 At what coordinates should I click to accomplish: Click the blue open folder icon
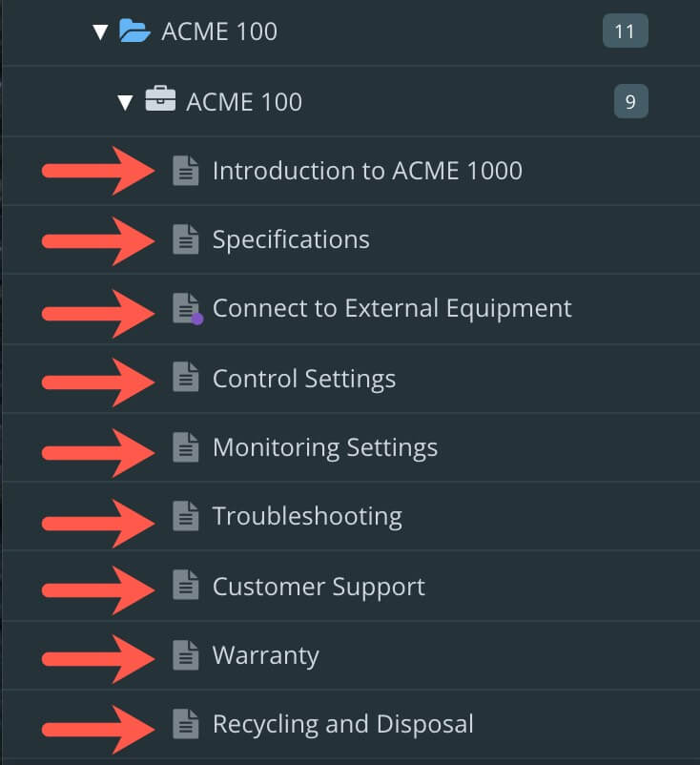coord(134,31)
